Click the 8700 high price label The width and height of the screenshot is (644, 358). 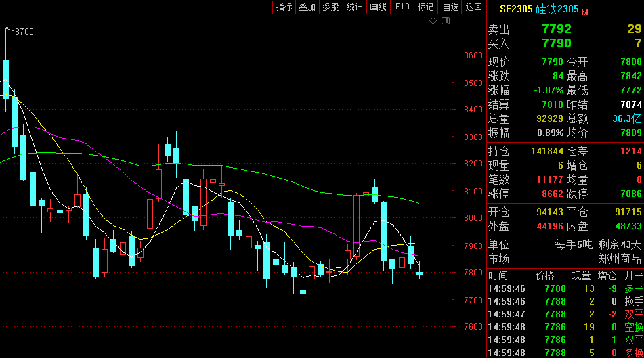click(x=24, y=32)
